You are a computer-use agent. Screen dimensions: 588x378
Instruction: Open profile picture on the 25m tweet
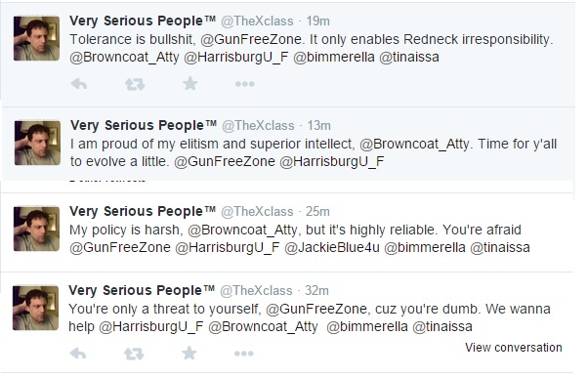tap(36, 229)
